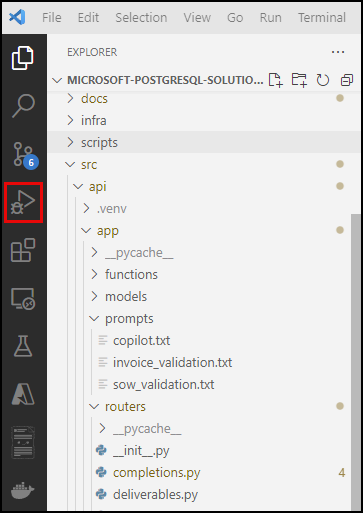Image resolution: width=363 pixels, height=513 pixels.
Task: Click the EXPLORER panel title
Action: [92, 52]
